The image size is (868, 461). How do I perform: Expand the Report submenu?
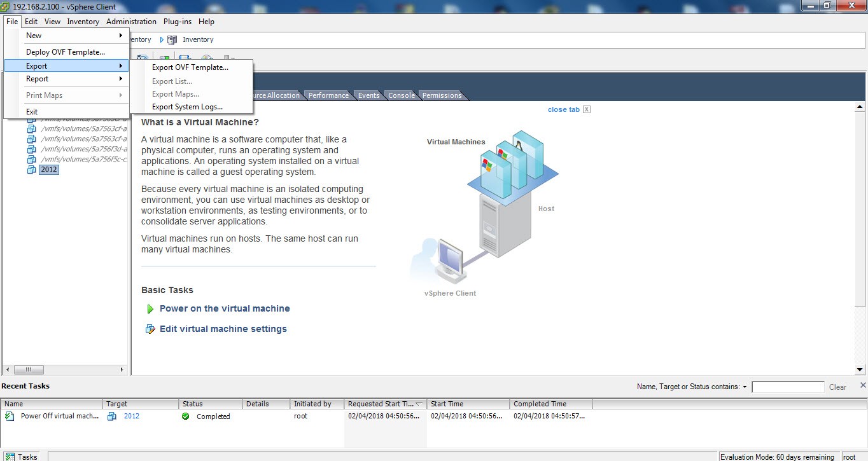pyautogui.click(x=66, y=79)
